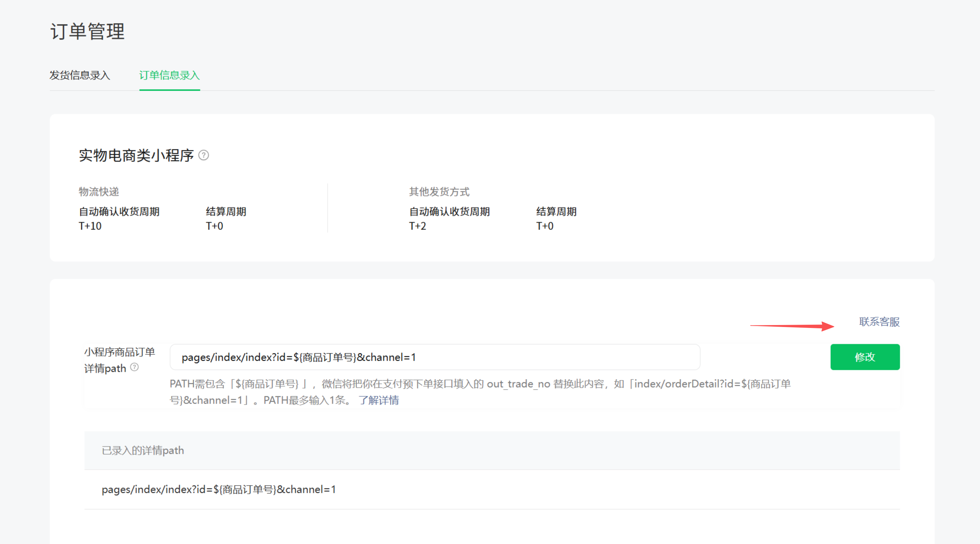The width and height of the screenshot is (980, 544).
Task: Click the 订单管理 page title
Action: tap(87, 31)
